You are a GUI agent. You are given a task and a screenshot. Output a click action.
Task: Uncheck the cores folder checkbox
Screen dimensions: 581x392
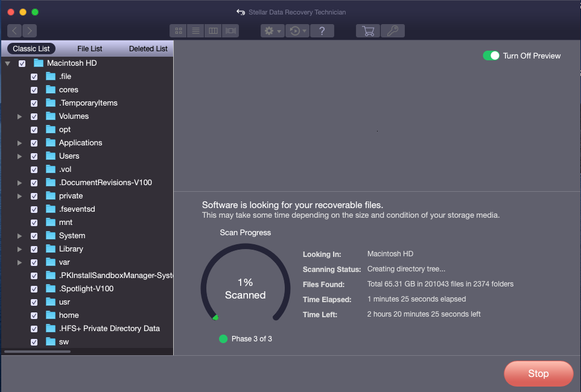34,90
